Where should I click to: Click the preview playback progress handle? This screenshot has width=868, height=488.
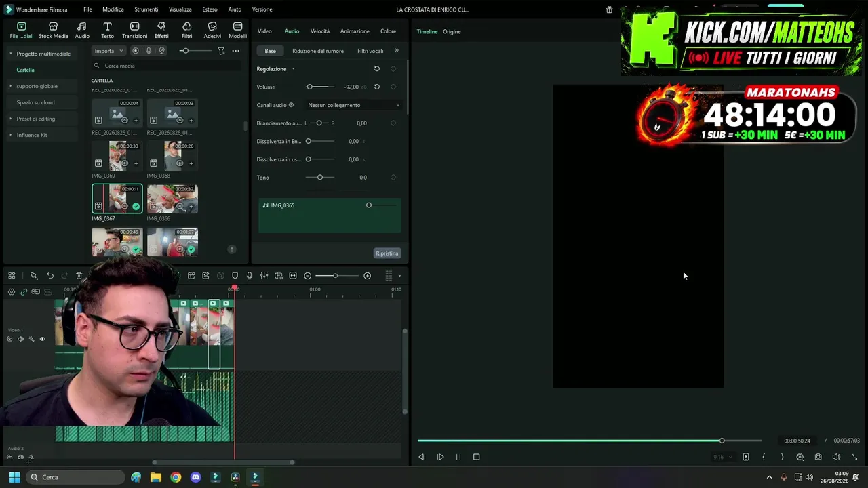(722, 441)
